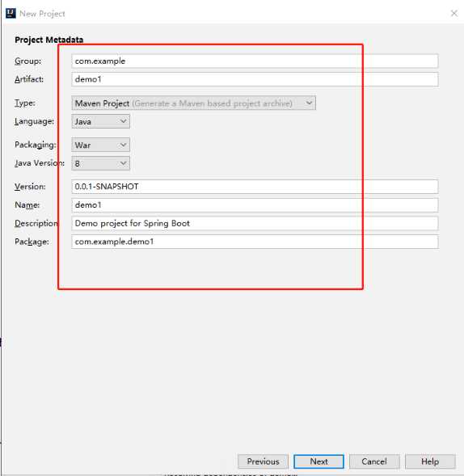Focus the Group input field

[x=255, y=61]
